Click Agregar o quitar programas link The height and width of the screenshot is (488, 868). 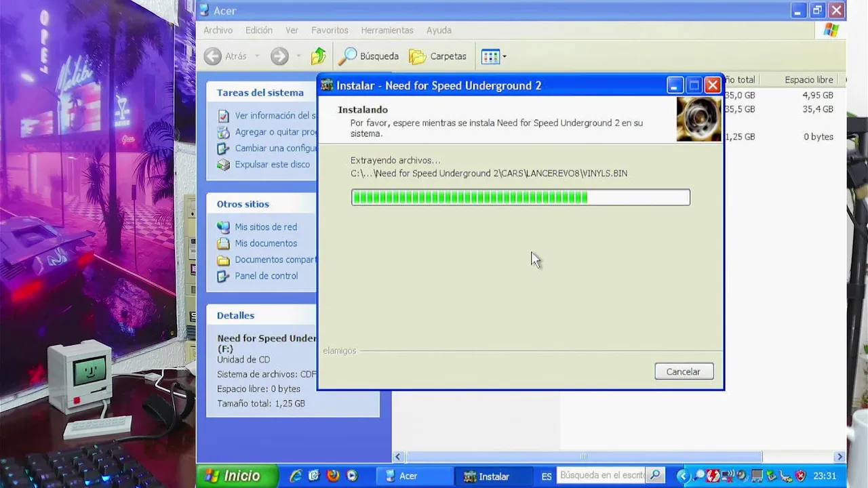pyautogui.click(x=275, y=132)
